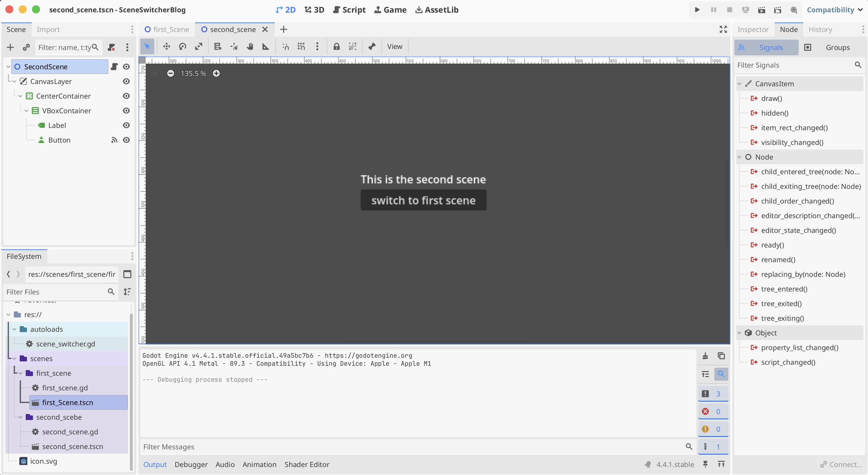This screenshot has width=868, height=475.
Task: Switch to the Inspector tab
Action: pos(752,29)
